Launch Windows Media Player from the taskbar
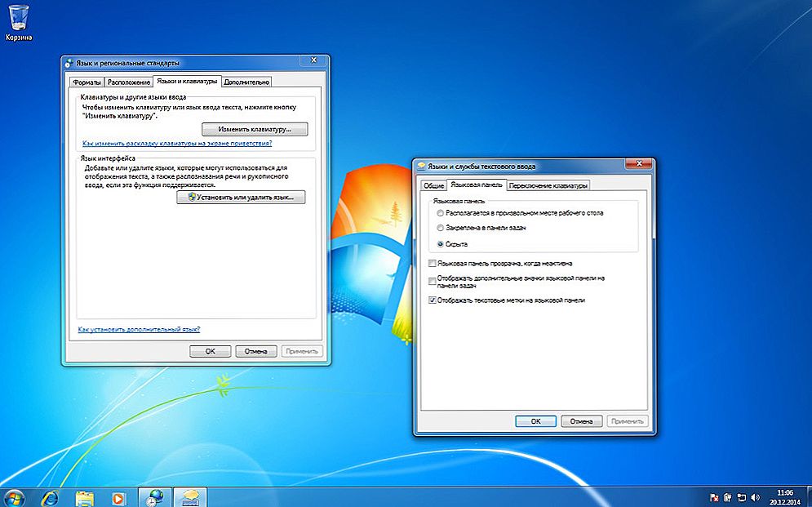 [x=118, y=498]
